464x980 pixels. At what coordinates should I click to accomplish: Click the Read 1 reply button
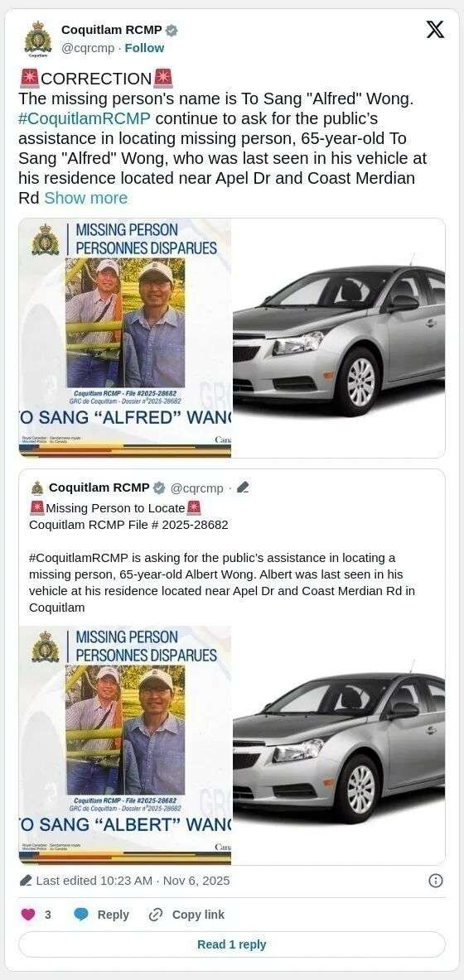pos(232,944)
